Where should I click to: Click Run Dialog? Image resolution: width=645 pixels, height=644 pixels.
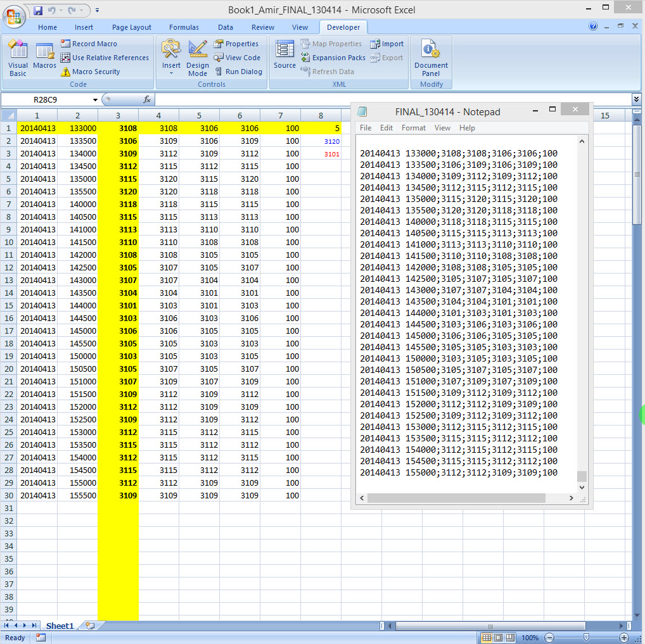click(x=239, y=72)
